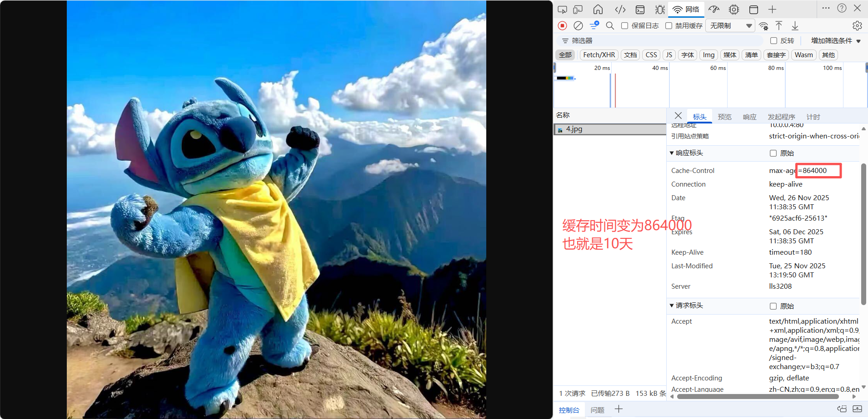Image resolution: width=868 pixels, height=419 pixels.
Task: Check the 反转 filter checkbox
Action: pos(773,40)
